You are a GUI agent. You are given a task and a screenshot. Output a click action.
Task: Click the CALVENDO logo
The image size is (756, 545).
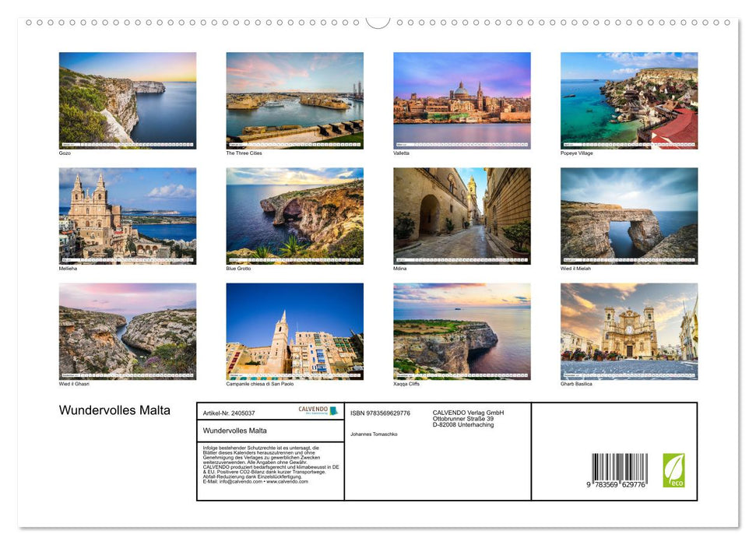(x=318, y=410)
